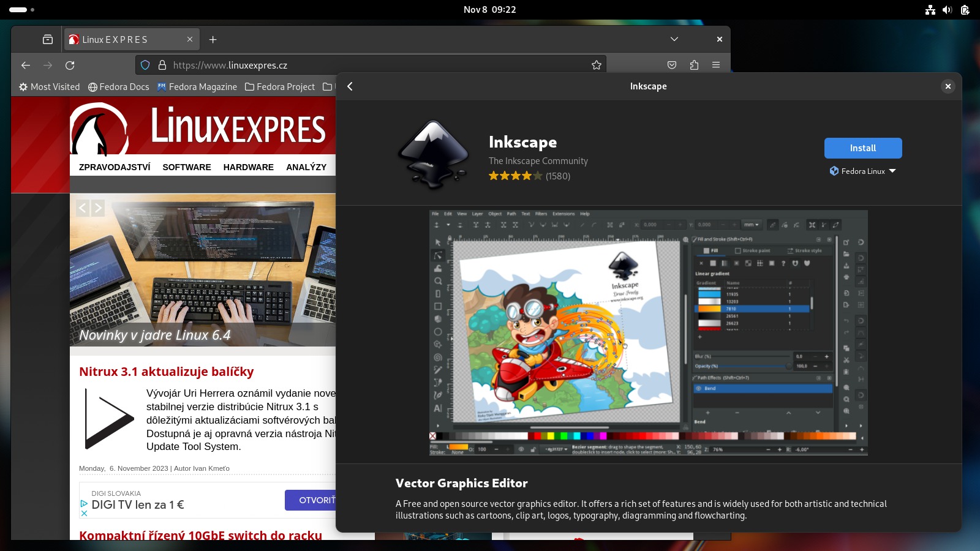Open the Fedora Docs bookmark
The height and width of the screenshot is (551, 980).
119,87
